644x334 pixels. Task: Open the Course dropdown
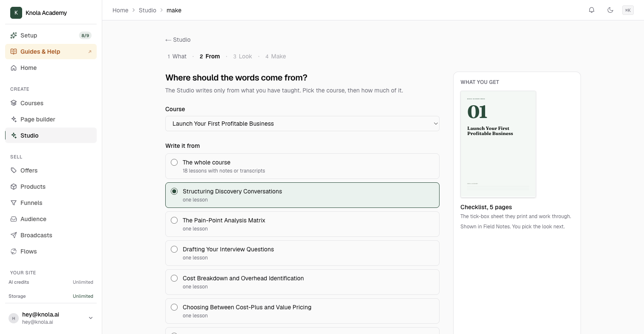(x=302, y=124)
